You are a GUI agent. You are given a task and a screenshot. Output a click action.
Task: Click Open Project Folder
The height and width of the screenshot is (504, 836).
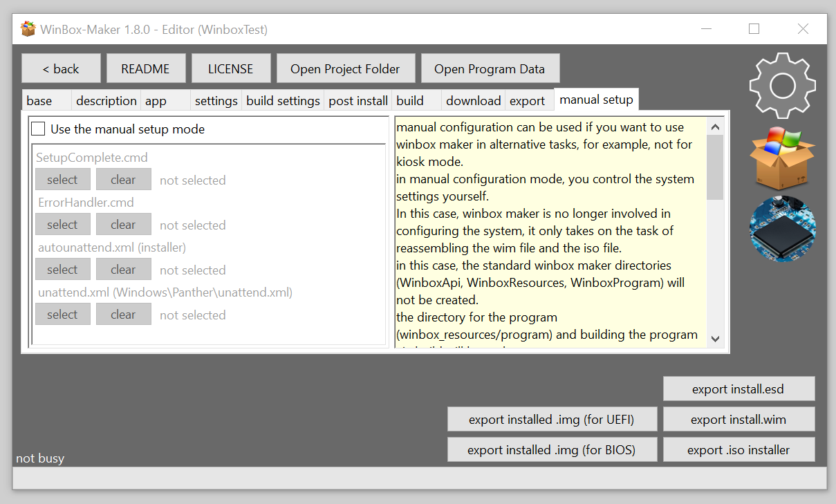[x=345, y=68]
